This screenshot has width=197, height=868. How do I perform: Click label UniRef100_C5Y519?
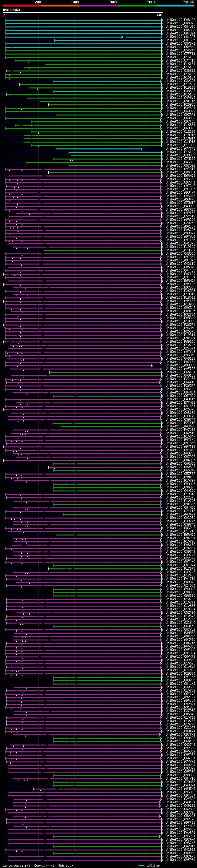click(x=180, y=216)
